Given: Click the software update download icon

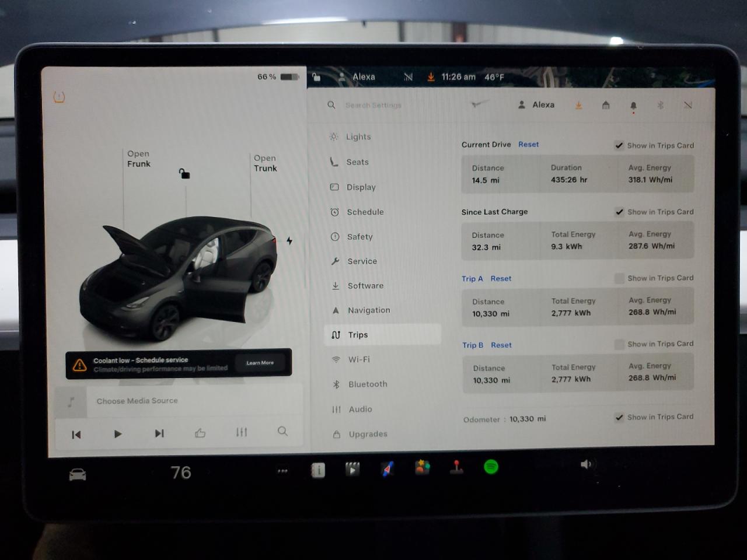Looking at the screenshot, I should coord(578,105).
